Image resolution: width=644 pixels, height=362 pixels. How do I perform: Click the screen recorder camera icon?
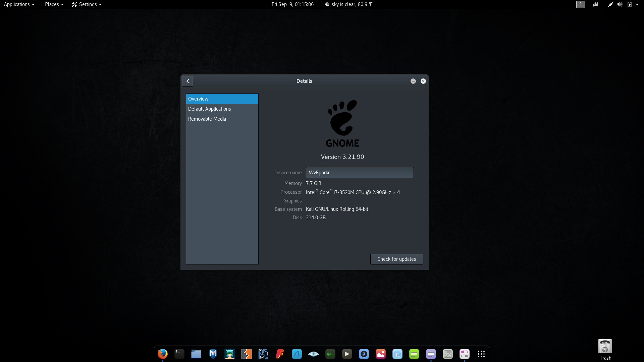[x=596, y=4]
